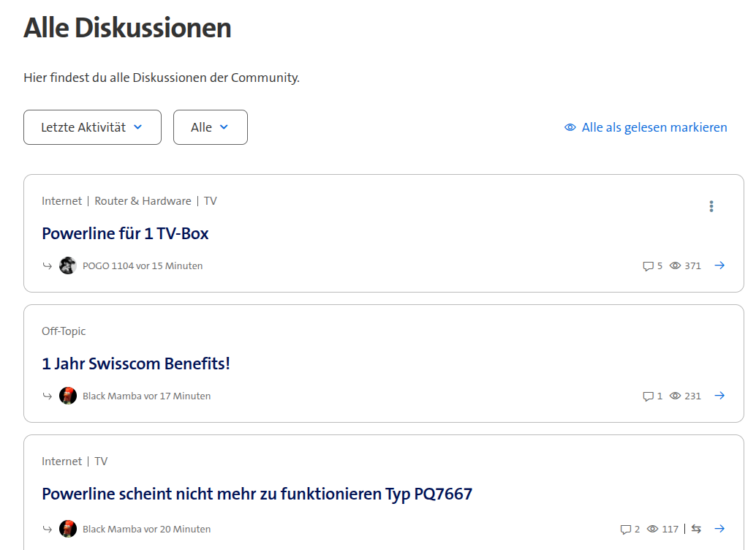Expand the Alle filter dropdown

[x=210, y=127]
